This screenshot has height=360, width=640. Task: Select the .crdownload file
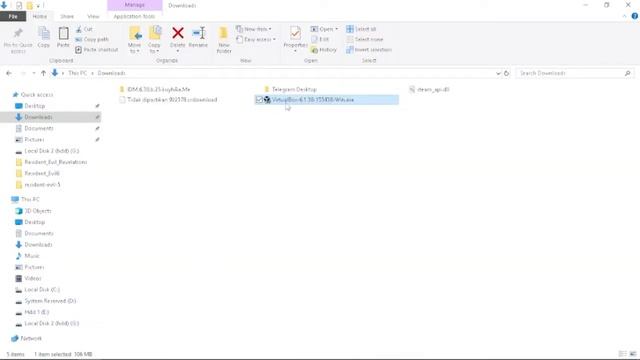(x=168, y=100)
